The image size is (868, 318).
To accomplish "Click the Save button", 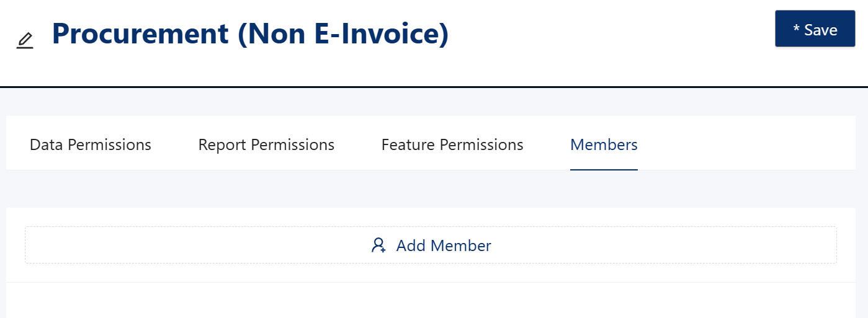I will tap(815, 29).
